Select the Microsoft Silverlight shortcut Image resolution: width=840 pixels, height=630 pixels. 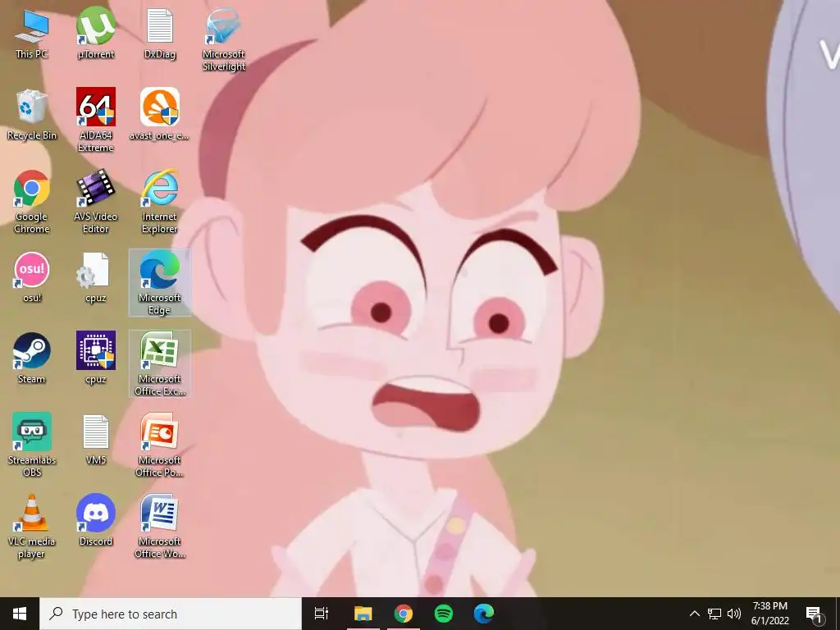[224, 40]
